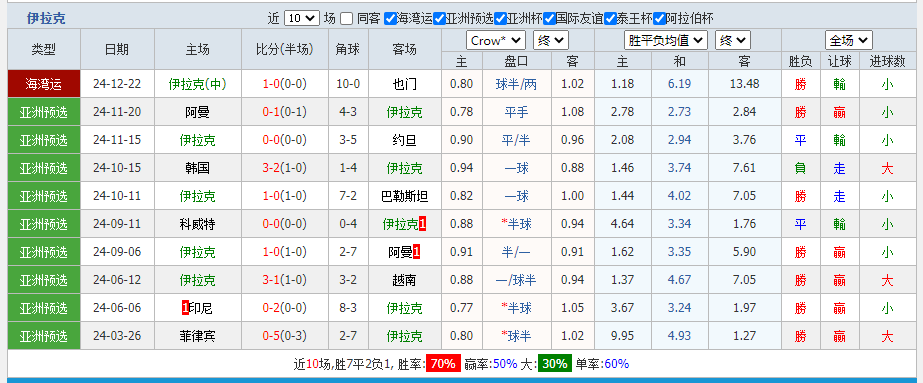Click the 0-2(0-0) score
The width and height of the screenshot is (923, 383).
point(284,308)
